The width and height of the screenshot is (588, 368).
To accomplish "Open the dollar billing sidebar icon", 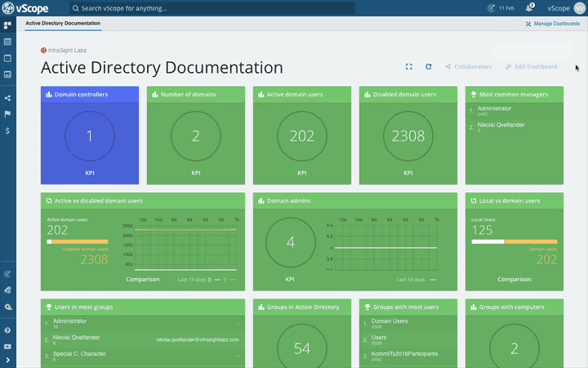I will coord(7,131).
